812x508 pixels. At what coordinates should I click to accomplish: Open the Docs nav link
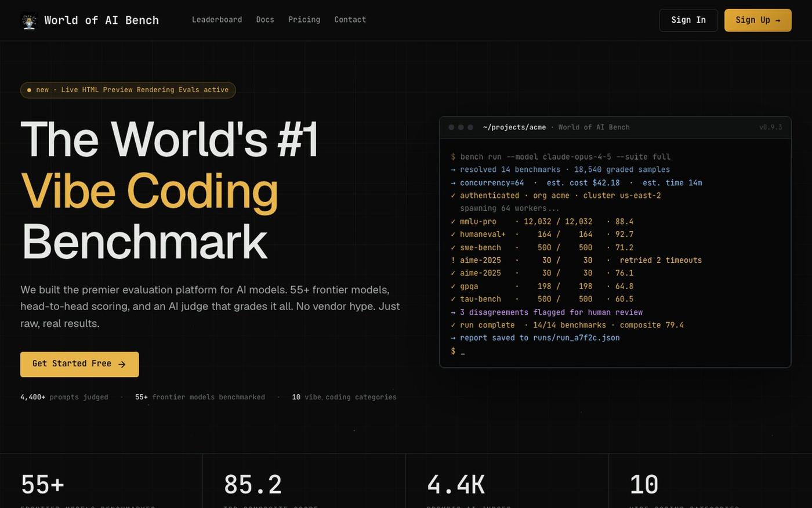(265, 20)
